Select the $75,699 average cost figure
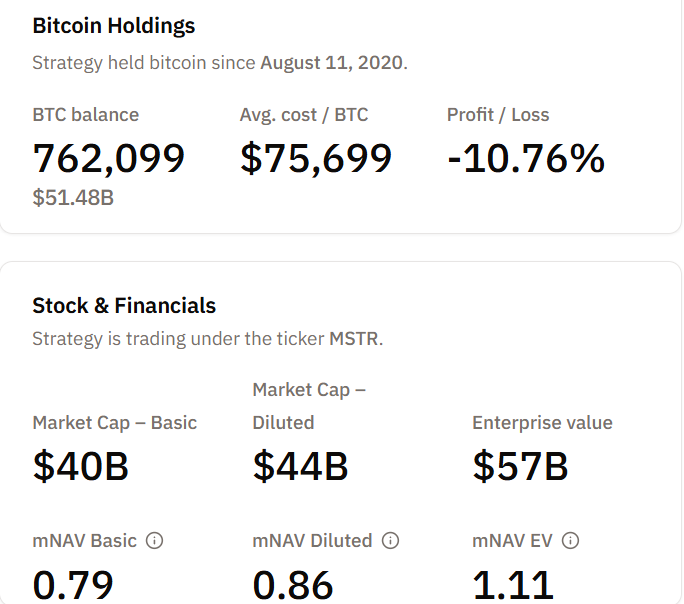The image size is (684, 604). point(316,158)
